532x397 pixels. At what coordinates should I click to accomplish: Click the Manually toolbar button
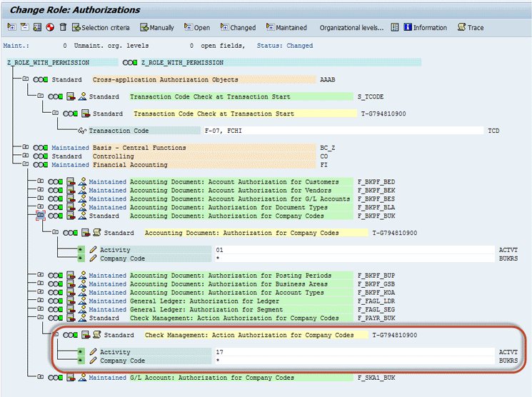pyautogui.click(x=156, y=28)
